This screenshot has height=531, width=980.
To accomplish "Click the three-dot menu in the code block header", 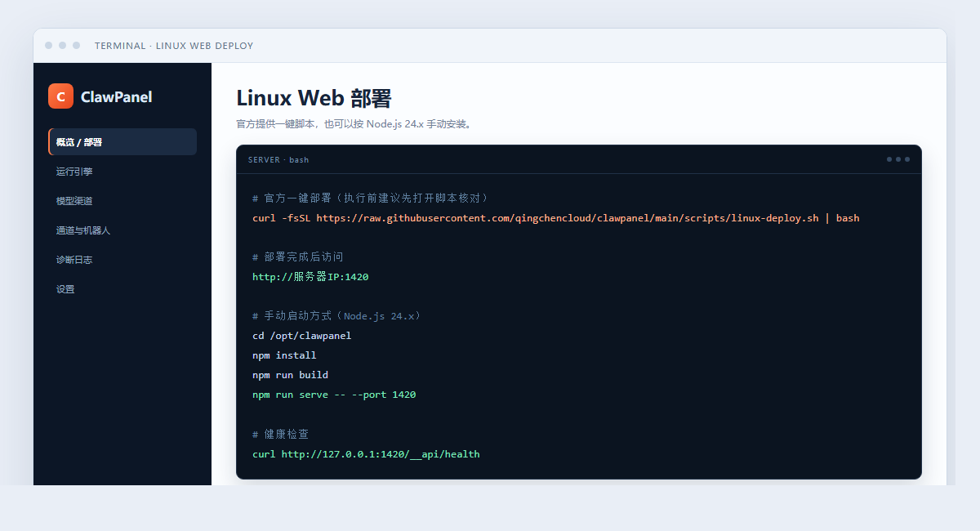I will (898, 159).
